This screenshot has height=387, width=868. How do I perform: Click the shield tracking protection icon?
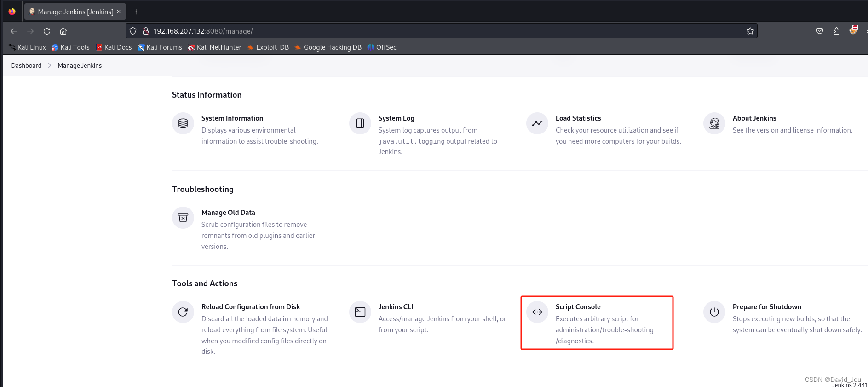133,31
